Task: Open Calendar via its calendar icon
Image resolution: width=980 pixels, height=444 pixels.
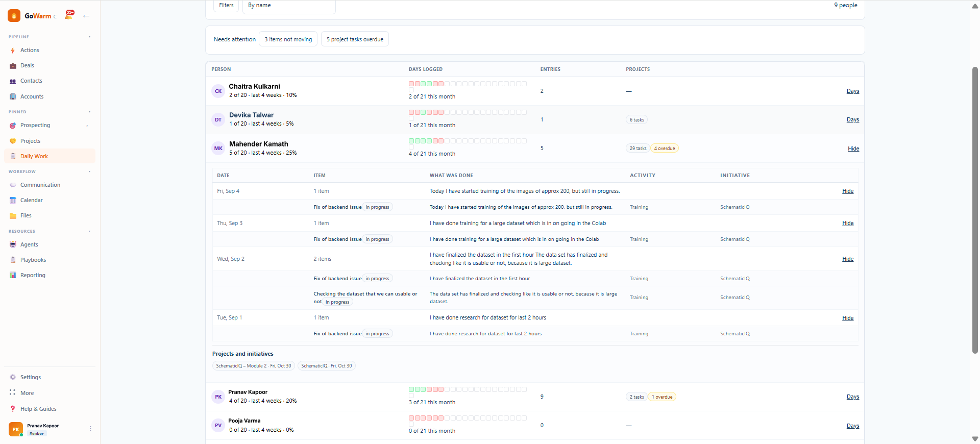Action: pos(13,201)
